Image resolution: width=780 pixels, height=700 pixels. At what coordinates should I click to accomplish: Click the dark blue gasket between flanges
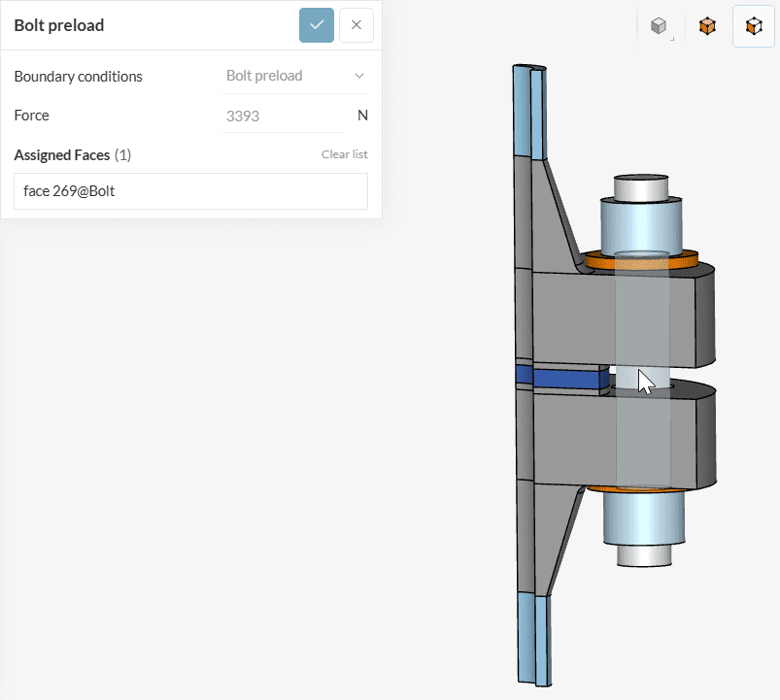tap(563, 379)
